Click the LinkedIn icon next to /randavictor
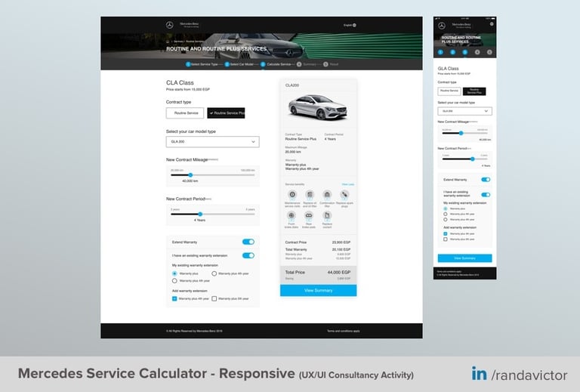The width and height of the screenshot is (580, 392). 479,374
